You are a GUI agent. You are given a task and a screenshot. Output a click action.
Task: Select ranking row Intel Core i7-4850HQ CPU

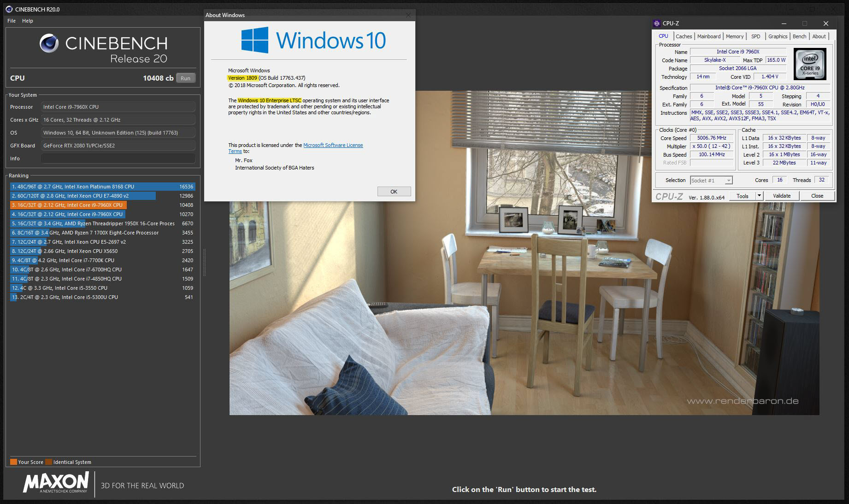[x=102, y=279]
